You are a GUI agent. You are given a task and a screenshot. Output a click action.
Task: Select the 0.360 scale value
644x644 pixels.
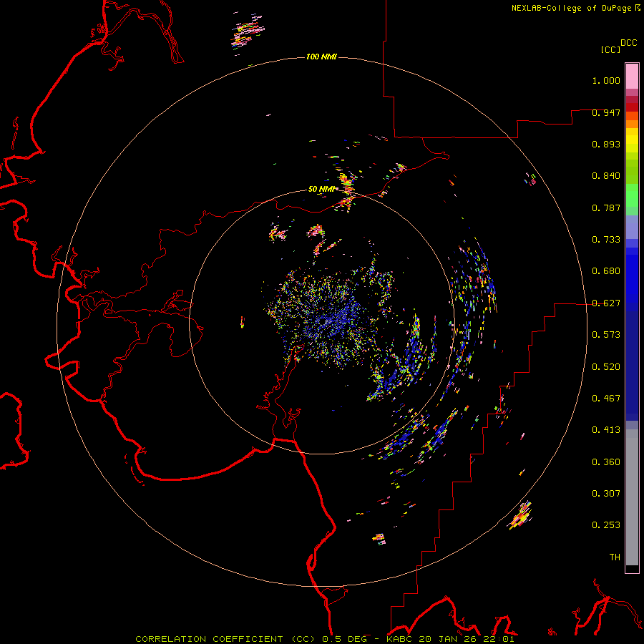[x=606, y=462]
